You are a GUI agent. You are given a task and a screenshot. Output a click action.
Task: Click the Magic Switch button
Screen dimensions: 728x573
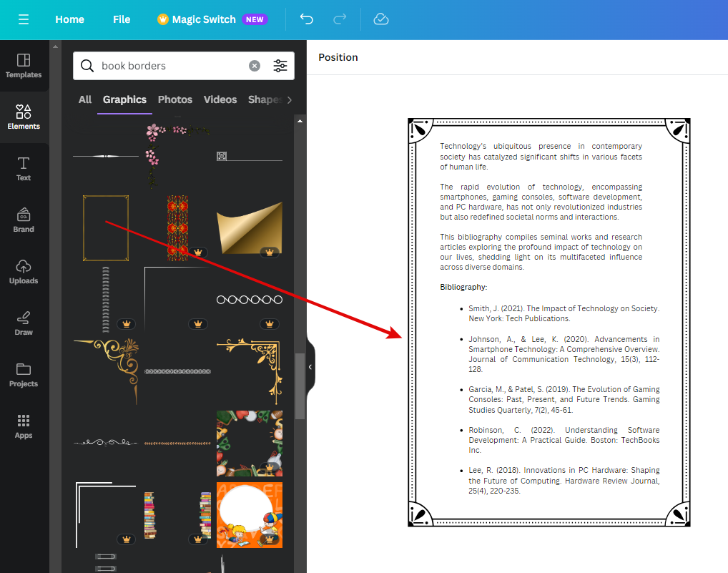click(x=212, y=19)
